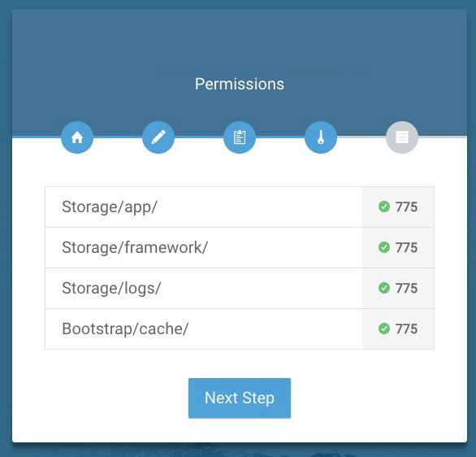Select the Bootstrap/cache/ row

(240, 329)
